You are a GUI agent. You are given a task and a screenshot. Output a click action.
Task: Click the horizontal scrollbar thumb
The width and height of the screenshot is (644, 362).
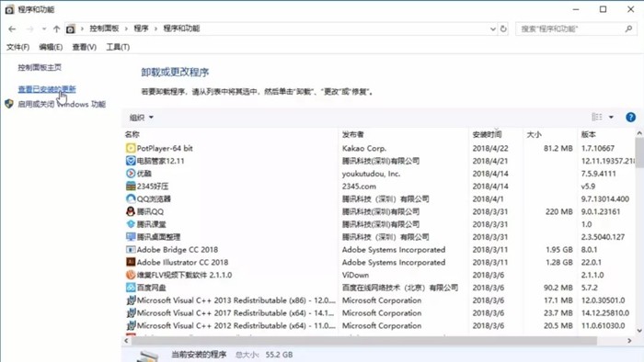click(x=364, y=341)
